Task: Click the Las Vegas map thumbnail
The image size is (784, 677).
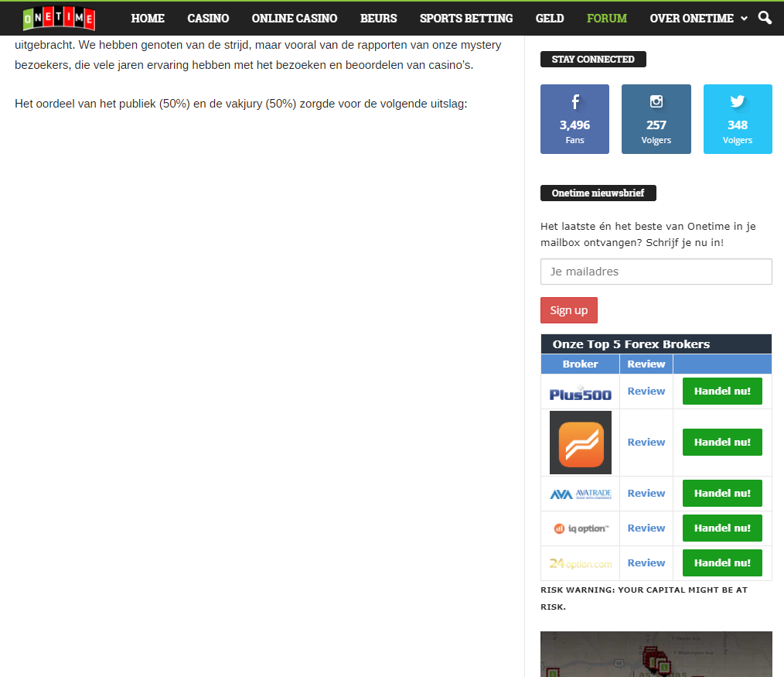Action: click(x=656, y=655)
